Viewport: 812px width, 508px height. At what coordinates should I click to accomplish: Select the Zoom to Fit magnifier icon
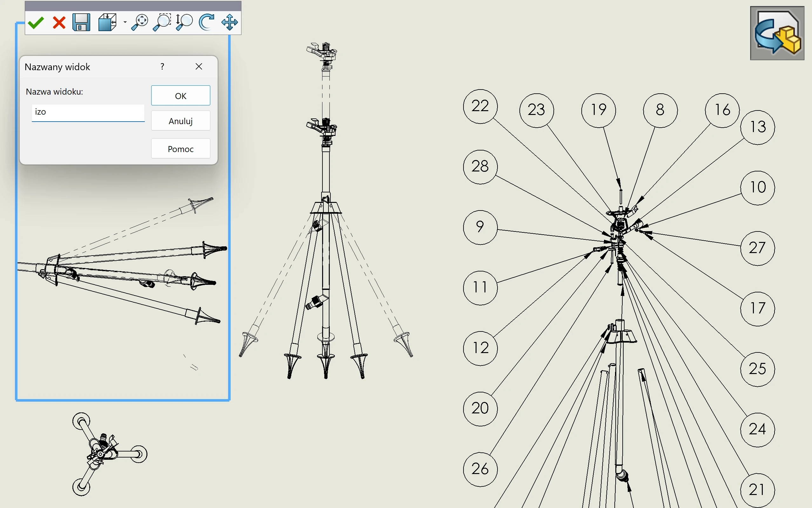click(139, 23)
